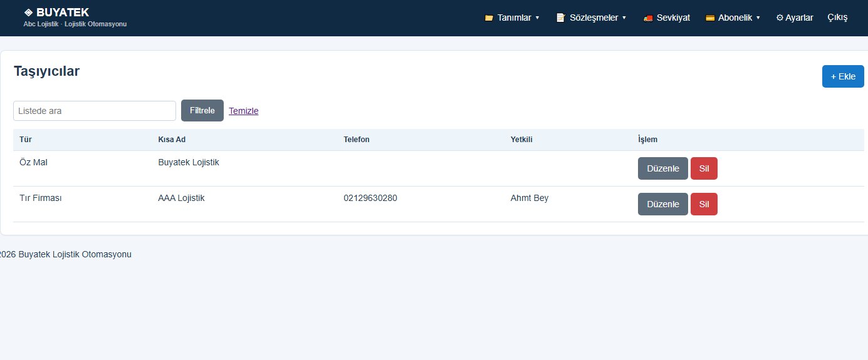Click the truck icon beside Sevkiyat

[648, 18]
